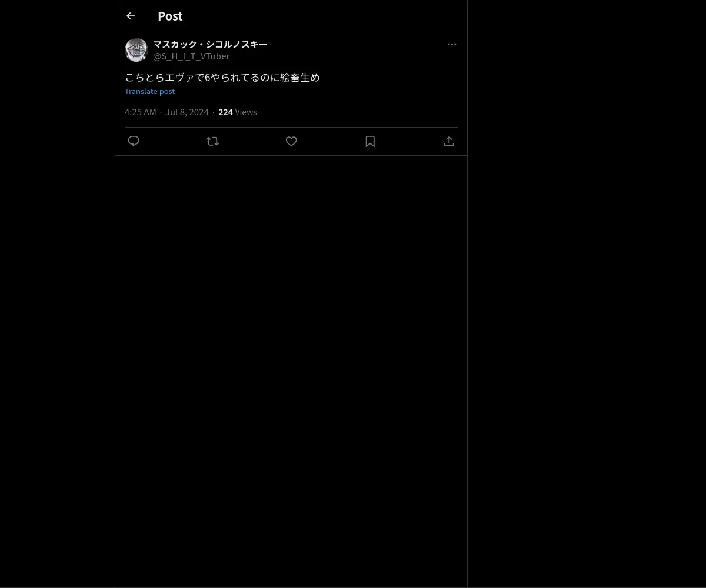The height and width of the screenshot is (588, 706).
Task: Click the ヴァ characters in the tweet text
Action: coord(185,77)
